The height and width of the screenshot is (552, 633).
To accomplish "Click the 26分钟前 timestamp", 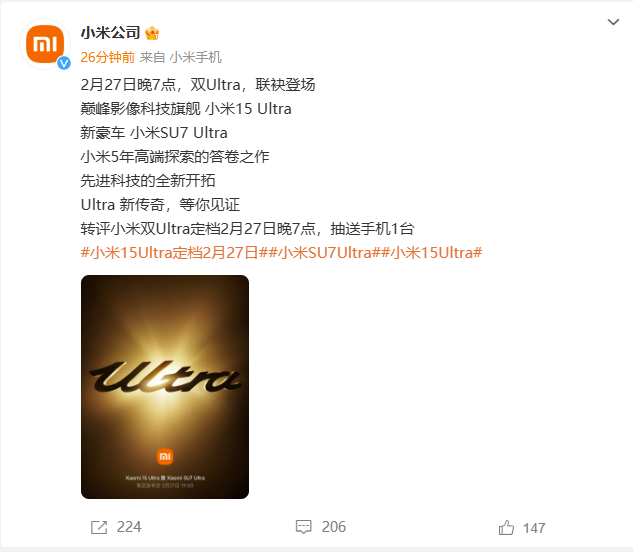I will pyautogui.click(x=107, y=57).
